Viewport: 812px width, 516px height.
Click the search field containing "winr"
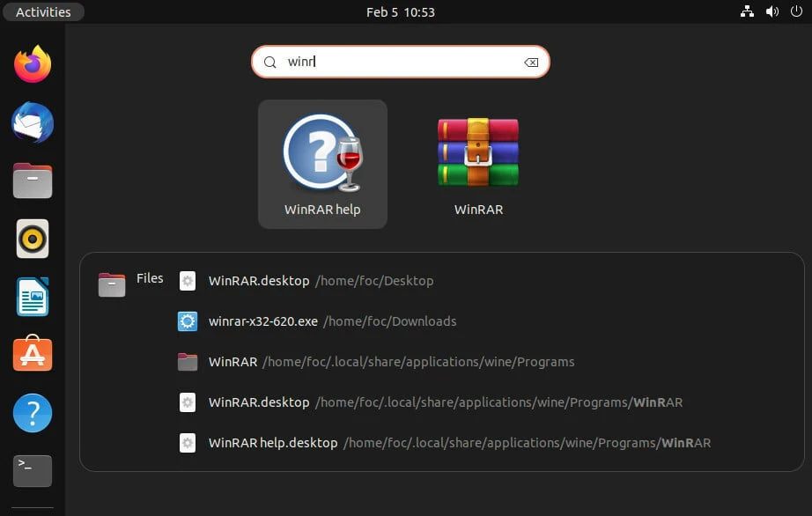pyautogui.click(x=401, y=63)
